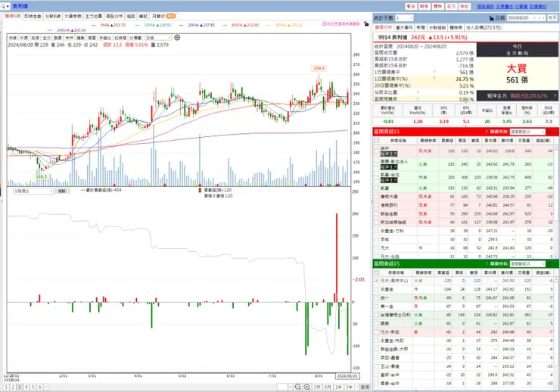Toggle the select-all checkbox in the buy table header
Screen dimensions: 560x392
click(376, 140)
